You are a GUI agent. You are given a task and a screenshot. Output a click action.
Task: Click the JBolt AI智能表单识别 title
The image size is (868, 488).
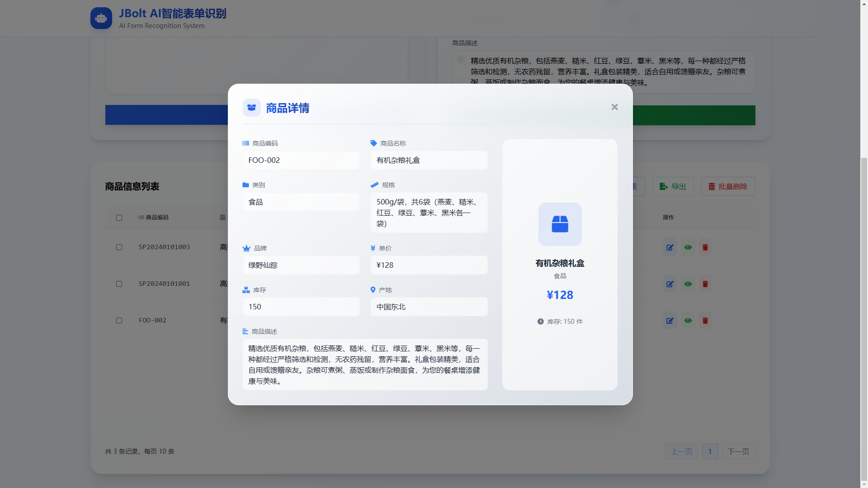click(173, 14)
